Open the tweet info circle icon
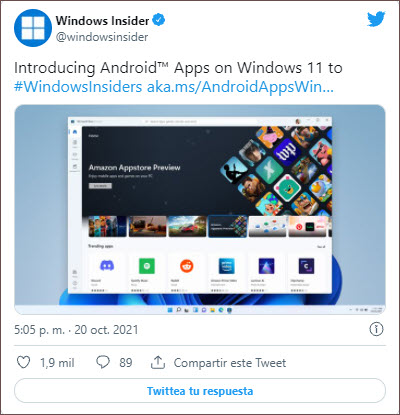The height and width of the screenshot is (415, 400). 376,329
